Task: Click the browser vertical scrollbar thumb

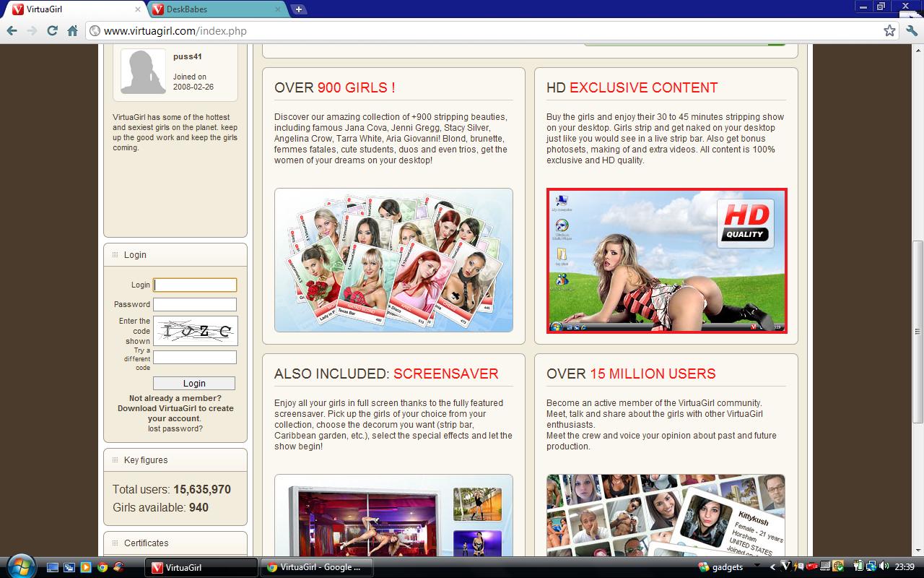Action: point(918,331)
